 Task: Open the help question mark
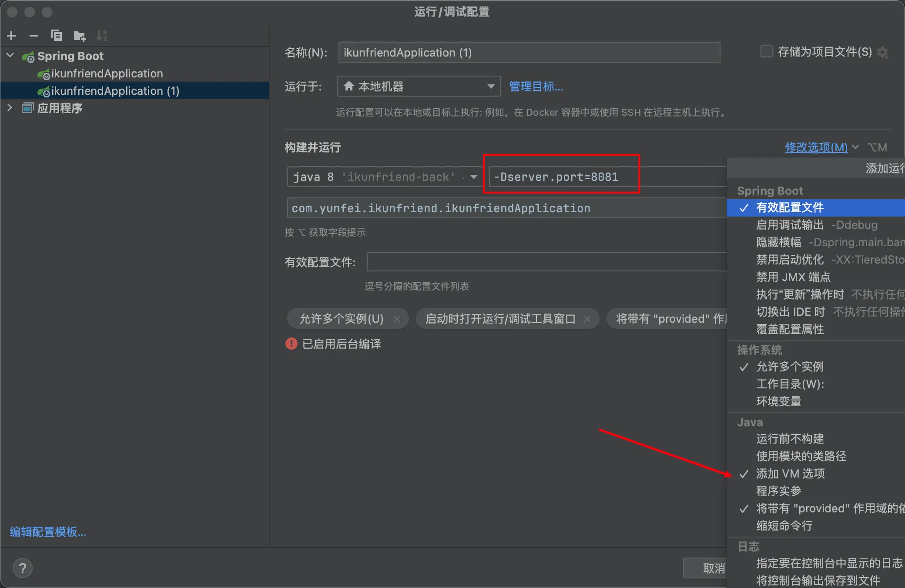[x=23, y=568]
